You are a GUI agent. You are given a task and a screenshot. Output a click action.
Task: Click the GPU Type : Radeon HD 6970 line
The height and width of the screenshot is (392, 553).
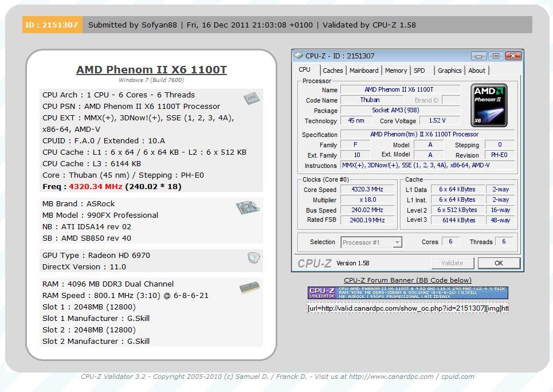pyautogui.click(x=96, y=255)
